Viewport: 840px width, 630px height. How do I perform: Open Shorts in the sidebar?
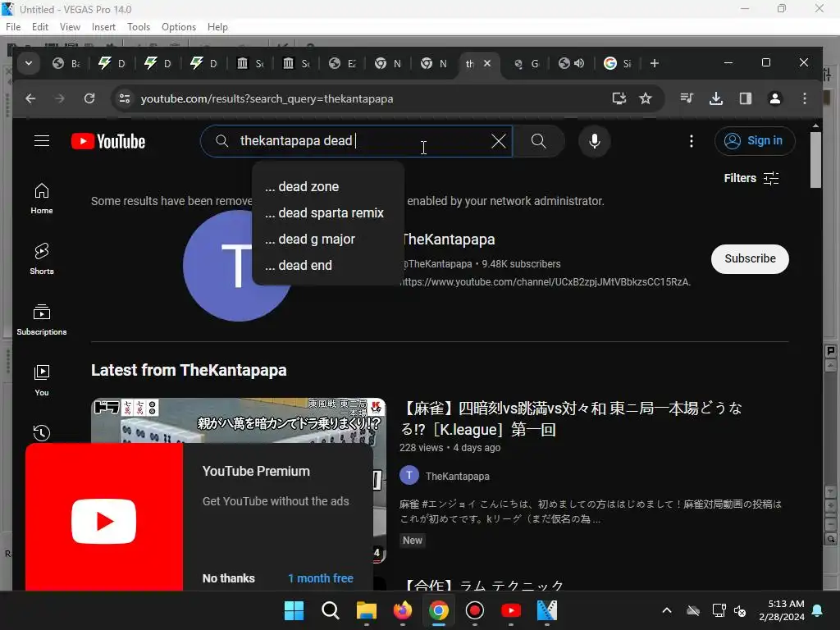(x=42, y=259)
